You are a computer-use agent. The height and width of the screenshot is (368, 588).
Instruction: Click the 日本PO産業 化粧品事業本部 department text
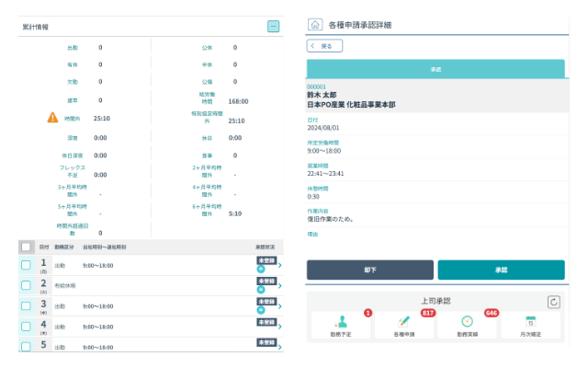click(351, 105)
